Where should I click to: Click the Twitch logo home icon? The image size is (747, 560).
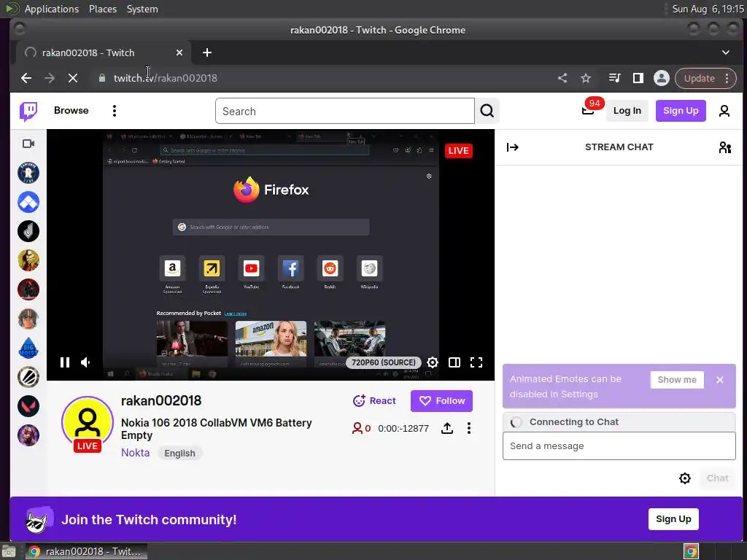(28, 112)
